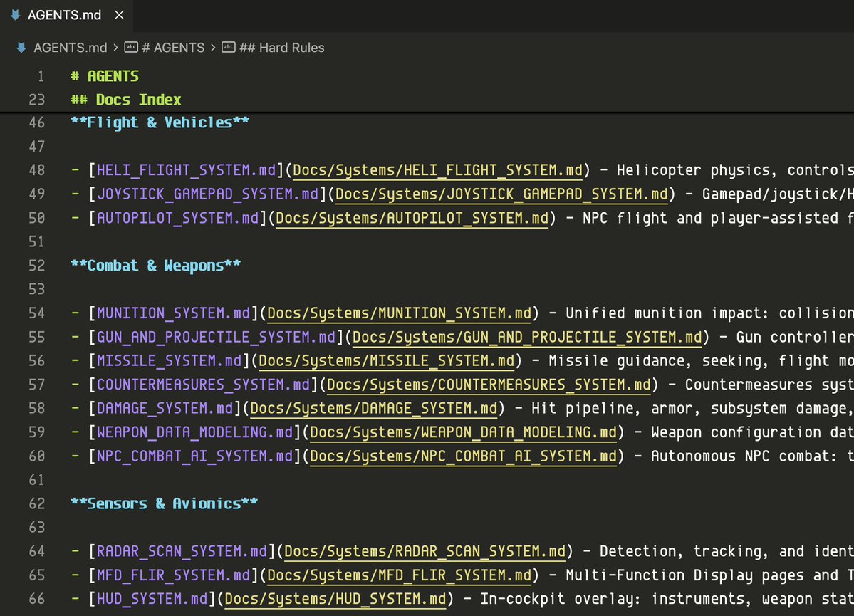This screenshot has width=854, height=616.
Task: Click link text [RADAR_SCAN_SYSTEM.md]
Action: click(182, 552)
